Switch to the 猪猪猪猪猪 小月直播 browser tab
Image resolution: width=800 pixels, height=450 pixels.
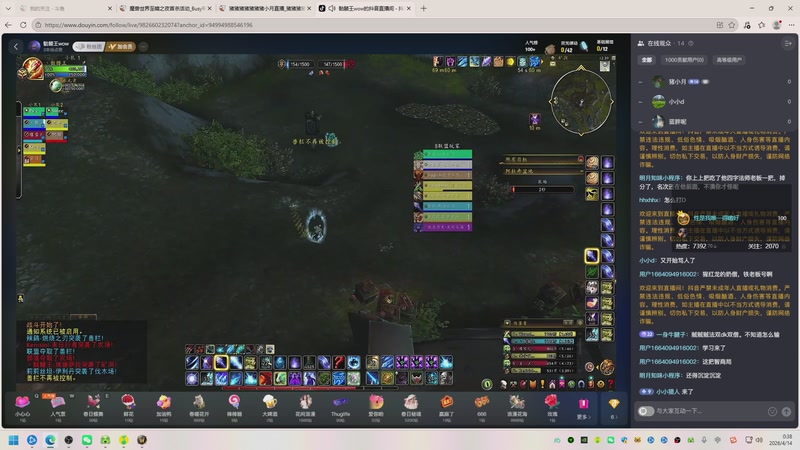coord(263,8)
